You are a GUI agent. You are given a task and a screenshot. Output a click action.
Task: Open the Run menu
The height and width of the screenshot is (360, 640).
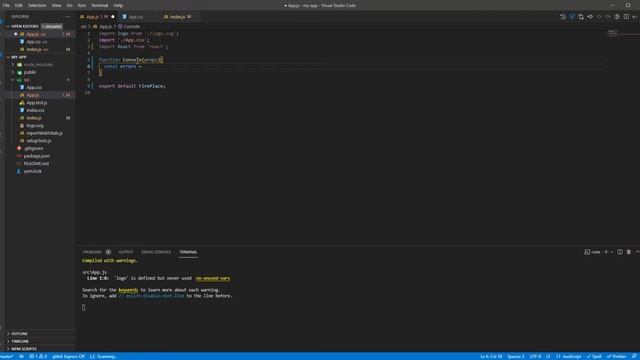click(82, 5)
